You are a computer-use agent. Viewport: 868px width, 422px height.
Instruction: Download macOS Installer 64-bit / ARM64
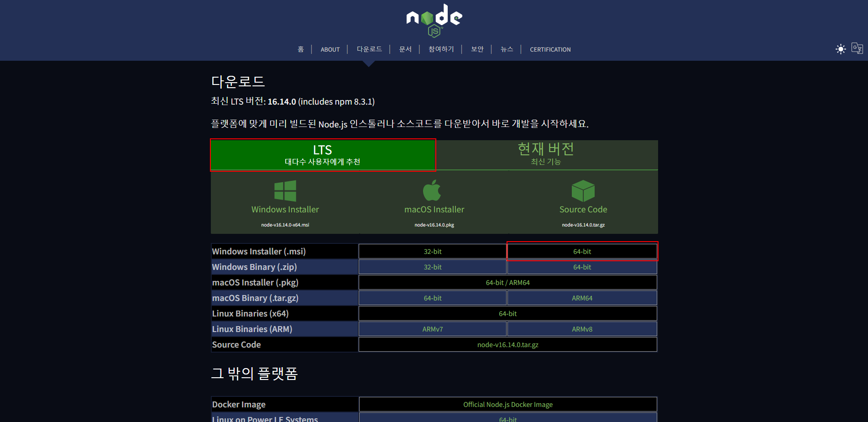click(x=508, y=283)
